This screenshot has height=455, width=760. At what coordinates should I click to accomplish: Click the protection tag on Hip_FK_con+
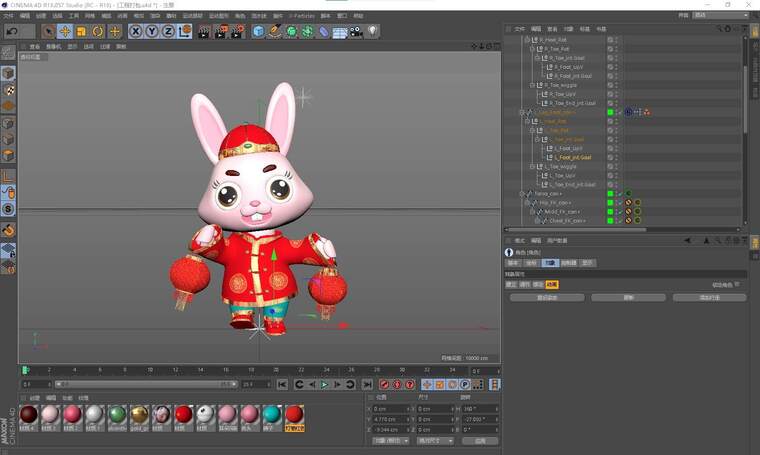click(x=628, y=203)
